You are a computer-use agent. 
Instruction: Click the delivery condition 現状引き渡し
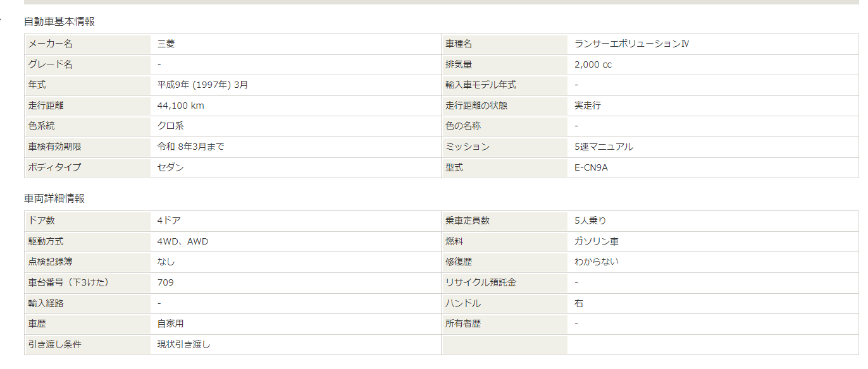184,344
